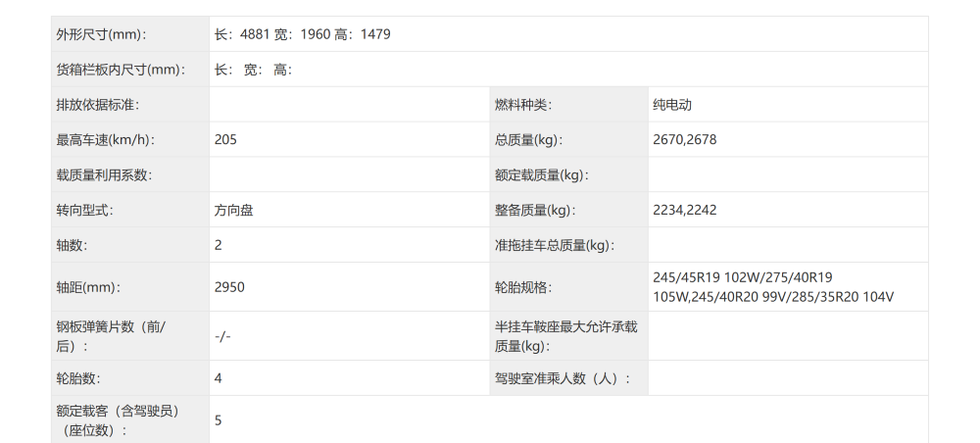980x443 pixels.
Task: Click the 轴距(mm) label
Action: 91,287
